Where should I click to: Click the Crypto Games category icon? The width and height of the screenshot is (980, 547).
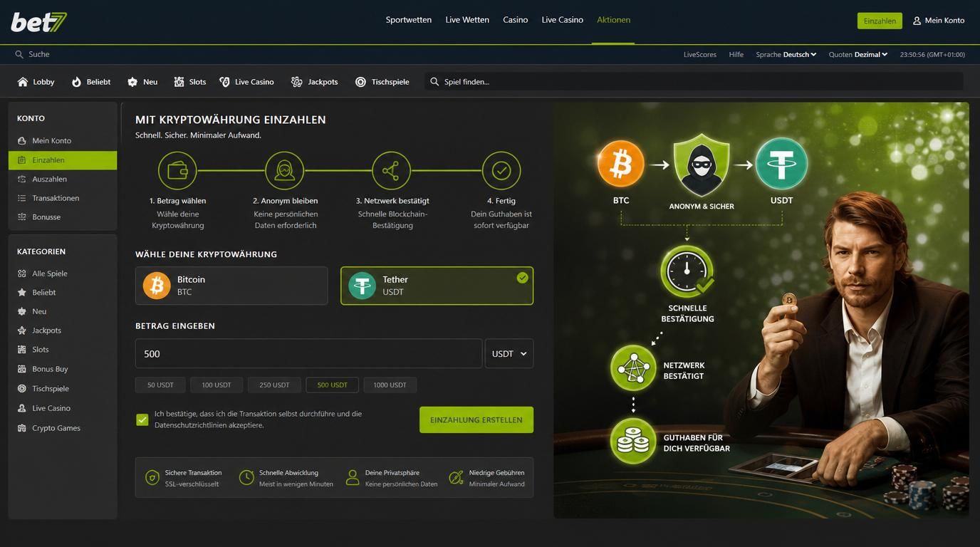(22, 428)
